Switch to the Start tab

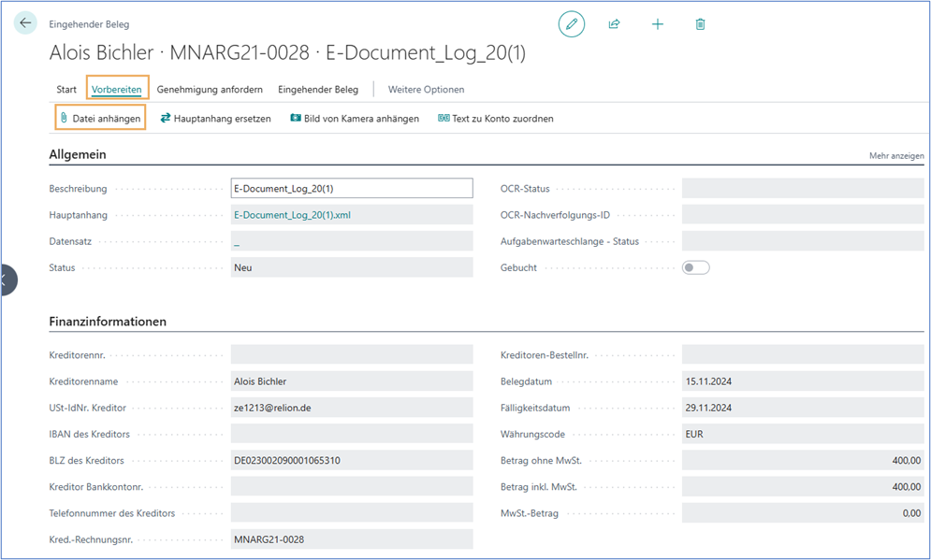tap(66, 90)
